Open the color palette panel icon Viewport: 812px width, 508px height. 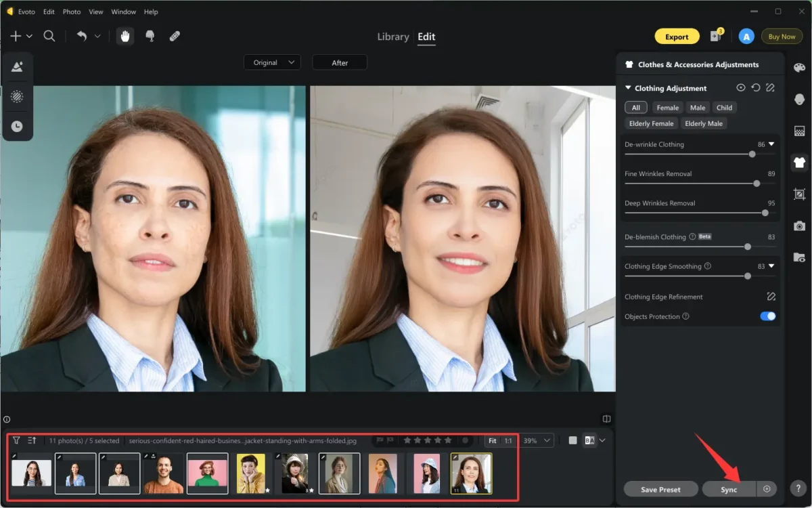pos(798,68)
